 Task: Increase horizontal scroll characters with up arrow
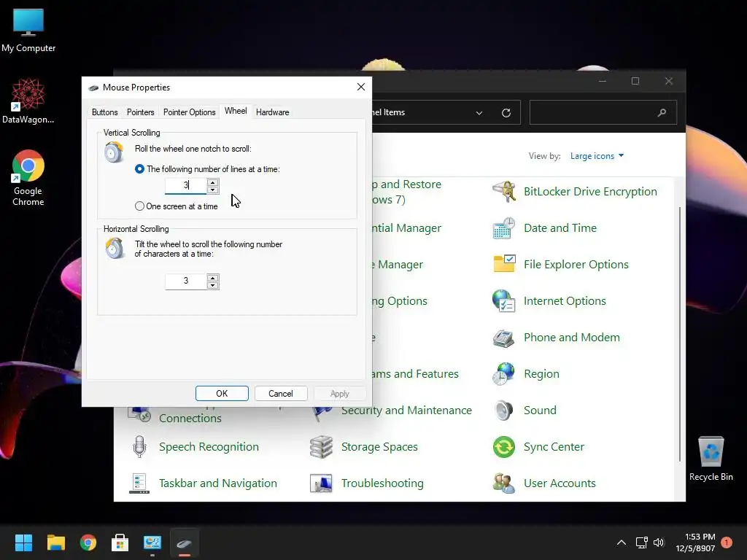213,278
